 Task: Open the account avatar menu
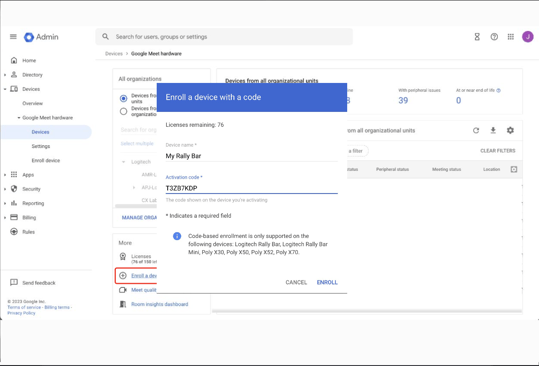528,37
